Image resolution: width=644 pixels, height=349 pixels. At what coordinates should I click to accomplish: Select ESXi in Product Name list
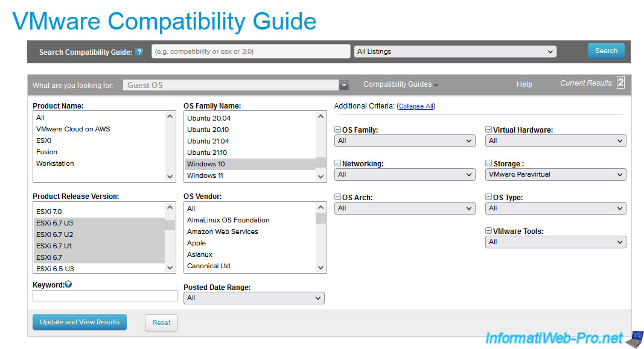pyautogui.click(x=45, y=140)
